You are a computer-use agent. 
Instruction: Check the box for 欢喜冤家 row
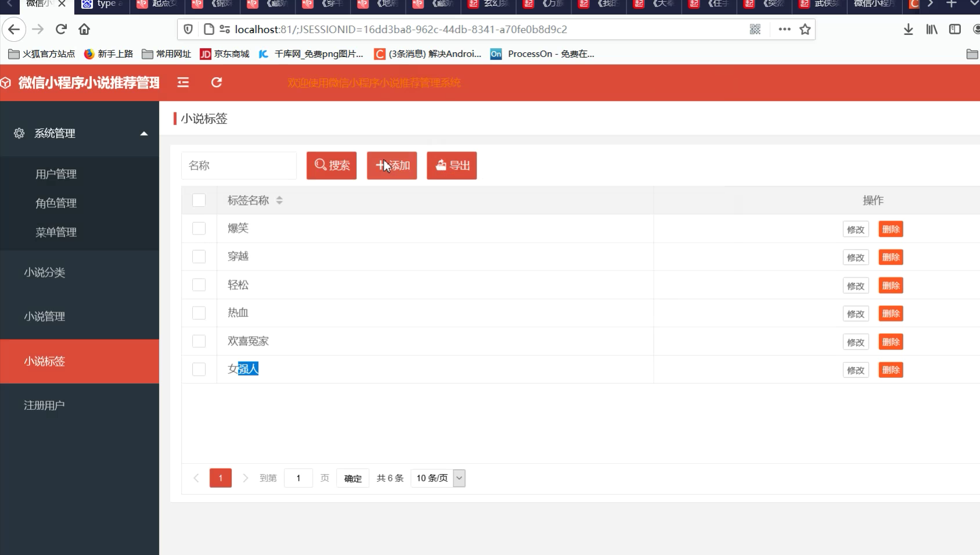(x=199, y=341)
